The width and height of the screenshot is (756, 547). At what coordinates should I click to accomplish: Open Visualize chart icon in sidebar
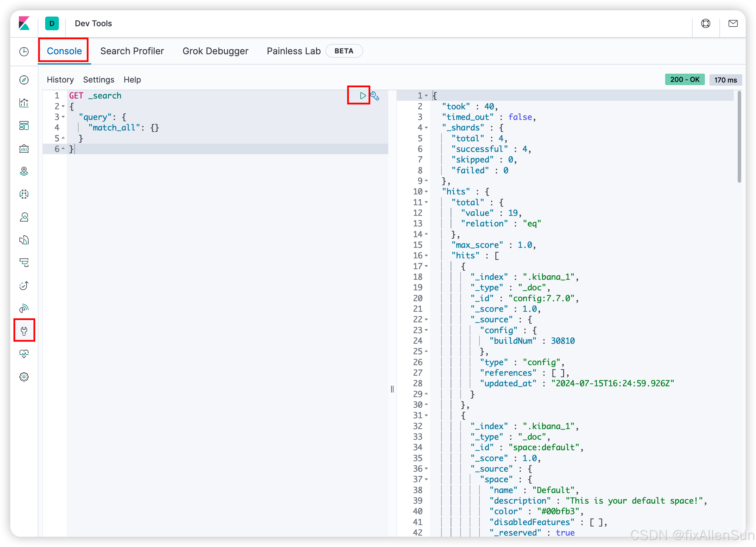[x=24, y=102]
